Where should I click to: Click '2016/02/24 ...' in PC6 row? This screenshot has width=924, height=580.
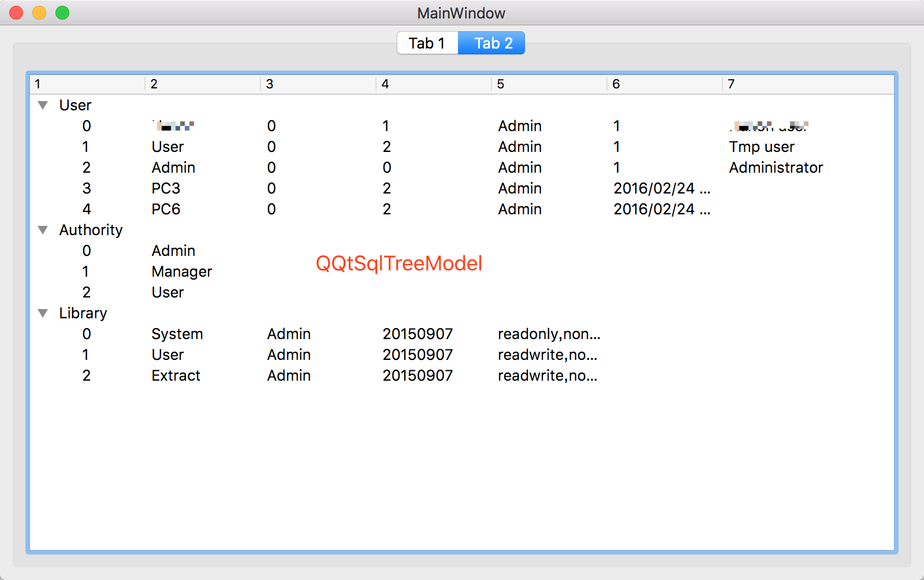pos(662,209)
